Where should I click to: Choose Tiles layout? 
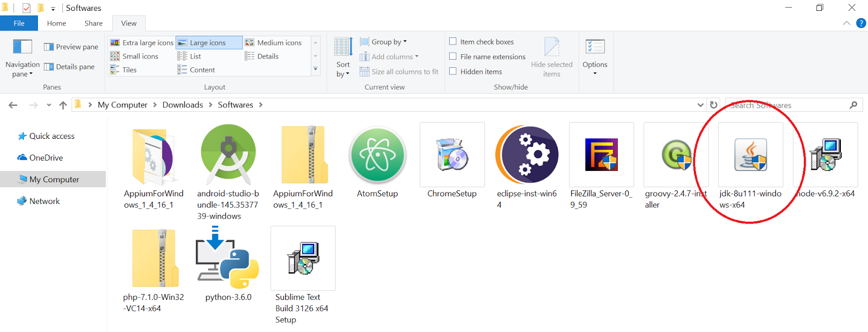(x=123, y=69)
